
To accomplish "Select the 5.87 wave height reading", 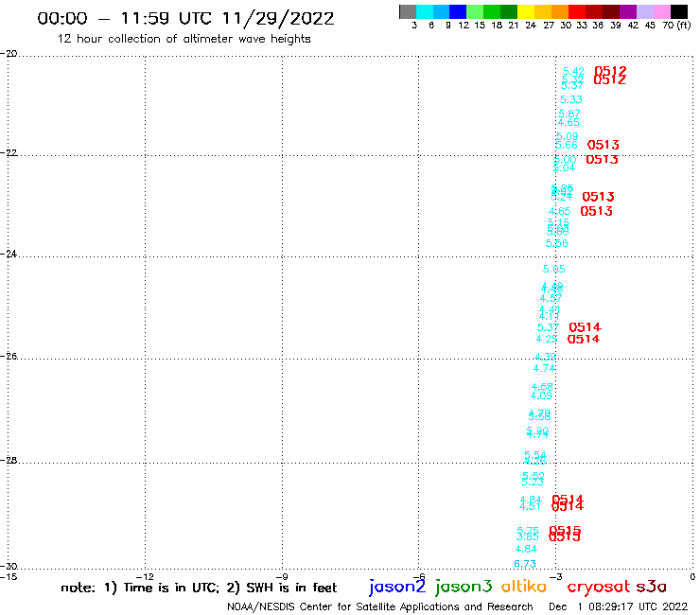I will tap(569, 114).
